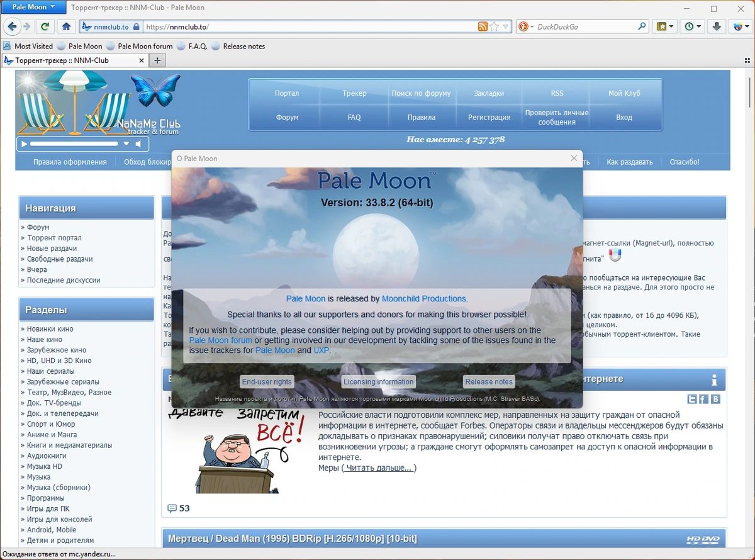
Task: Click in the DuckDuckGo search field
Action: [585, 26]
